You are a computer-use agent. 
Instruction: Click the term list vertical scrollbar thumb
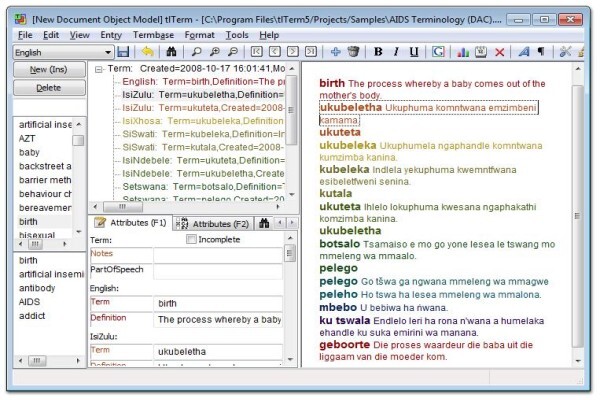click(x=78, y=140)
